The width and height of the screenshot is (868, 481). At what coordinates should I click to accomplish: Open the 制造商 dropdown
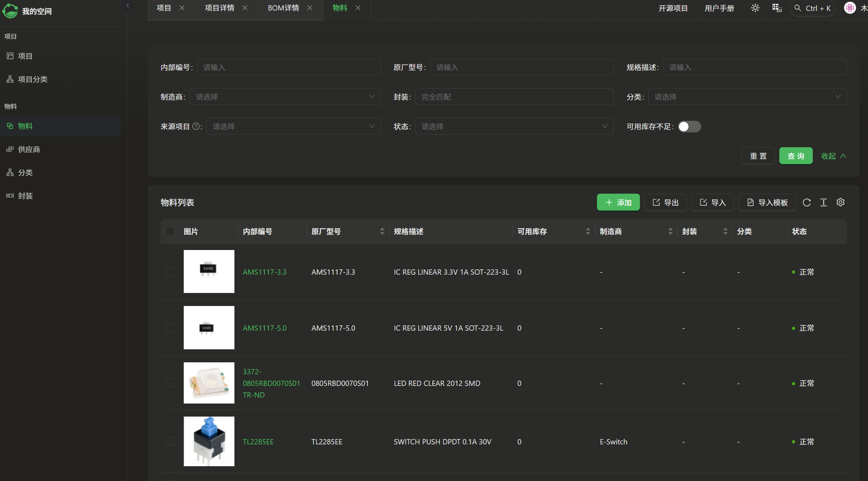(285, 97)
